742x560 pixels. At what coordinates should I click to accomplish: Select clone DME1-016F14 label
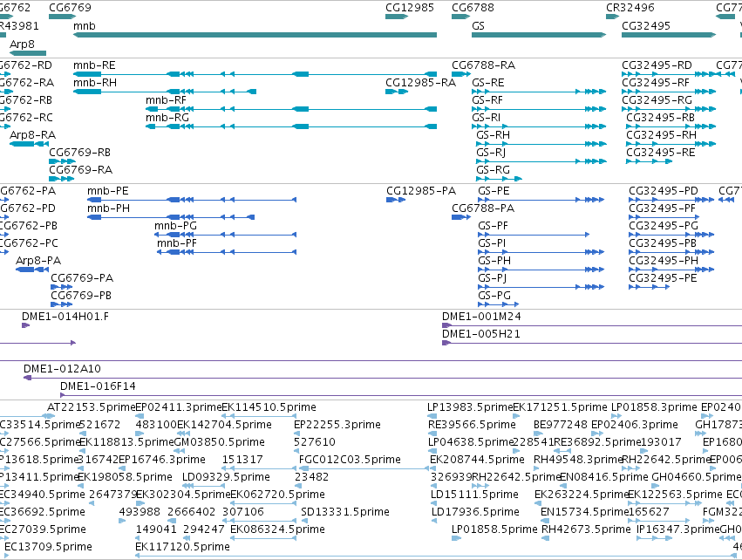[x=98, y=386]
